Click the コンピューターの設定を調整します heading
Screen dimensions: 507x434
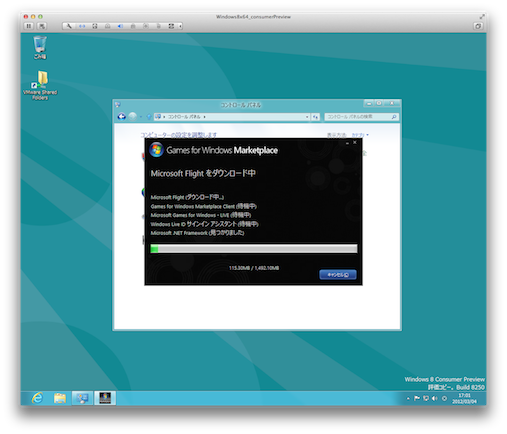point(178,135)
